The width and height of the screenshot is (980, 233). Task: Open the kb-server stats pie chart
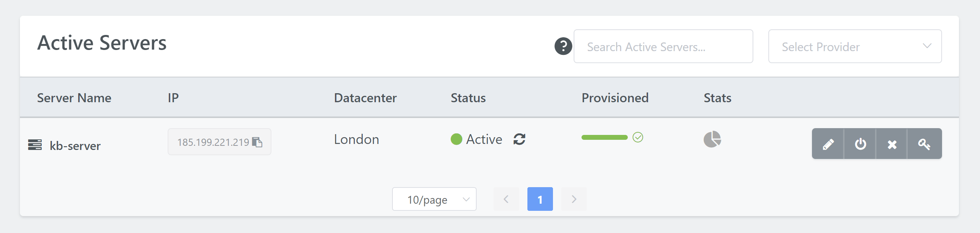point(712,139)
